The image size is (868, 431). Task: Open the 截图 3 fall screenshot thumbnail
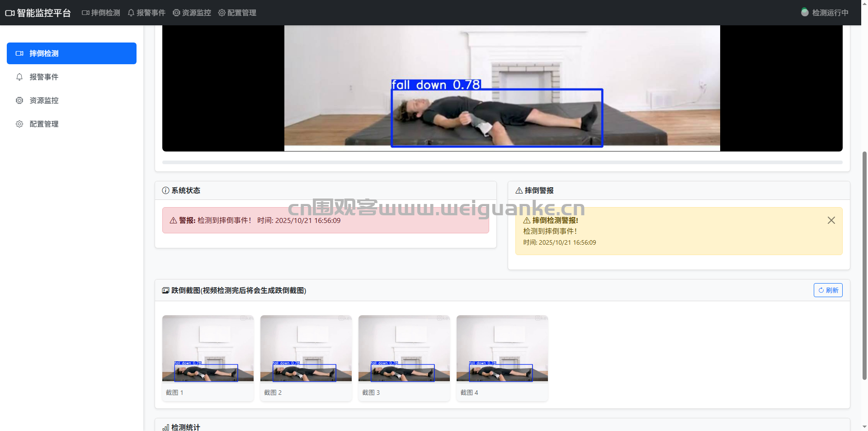pos(404,348)
